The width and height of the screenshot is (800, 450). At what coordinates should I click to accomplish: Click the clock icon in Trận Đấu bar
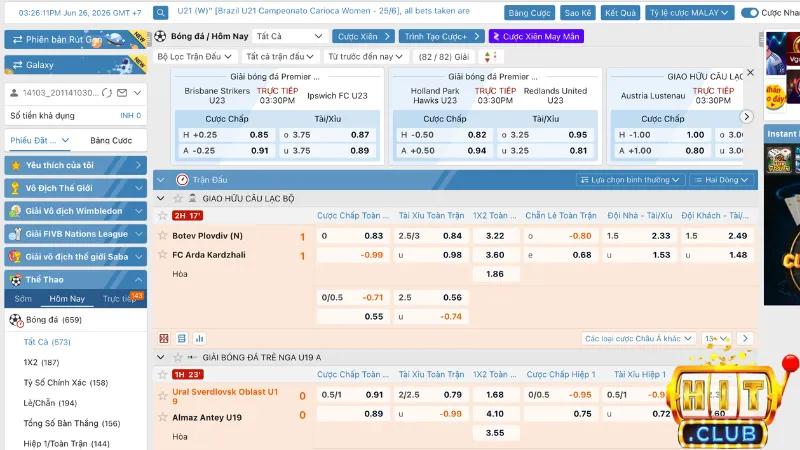click(182, 180)
